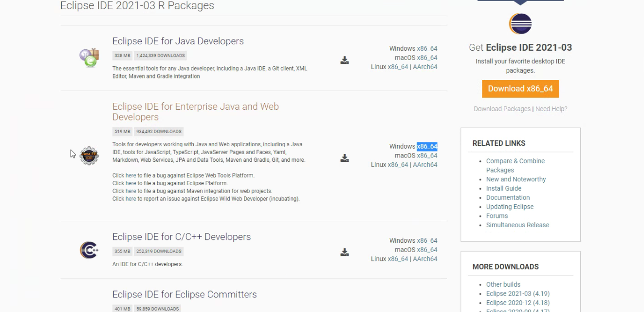Open Eclipse 2021-03 (4.19) link

pyautogui.click(x=518, y=293)
